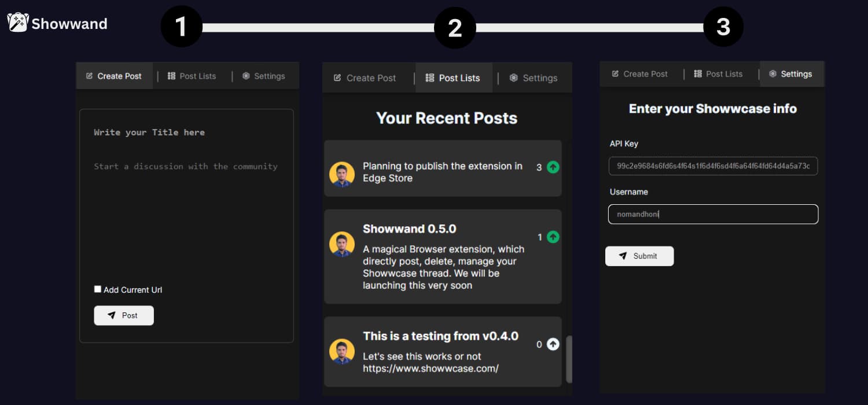Screen dimensions: 868x405
Task: Open the avatar on the v0.4.0 testing post
Action: tap(342, 351)
